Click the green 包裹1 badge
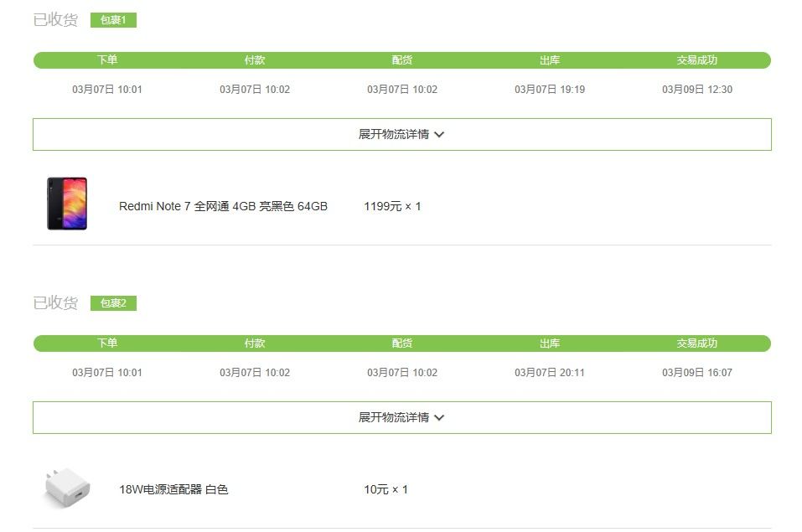 (x=113, y=20)
